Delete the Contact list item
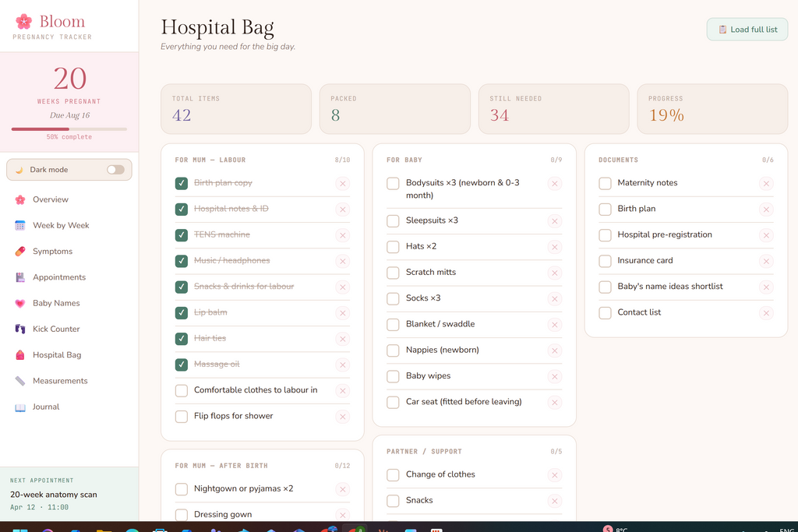 pyautogui.click(x=766, y=313)
